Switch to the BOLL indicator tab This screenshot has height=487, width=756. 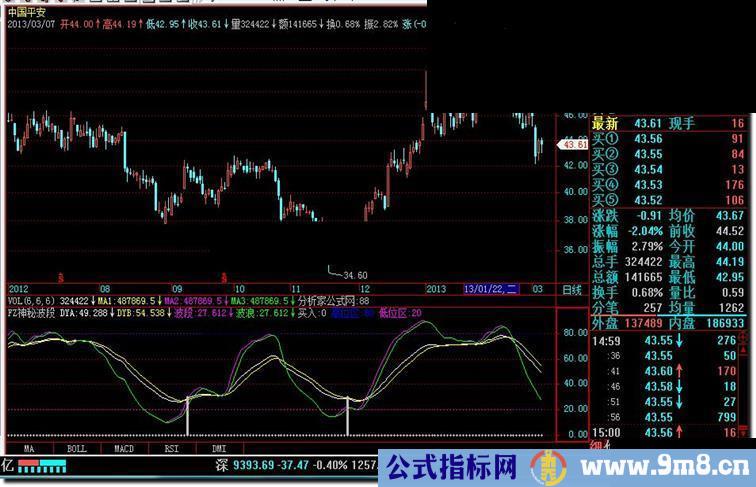coord(77,449)
